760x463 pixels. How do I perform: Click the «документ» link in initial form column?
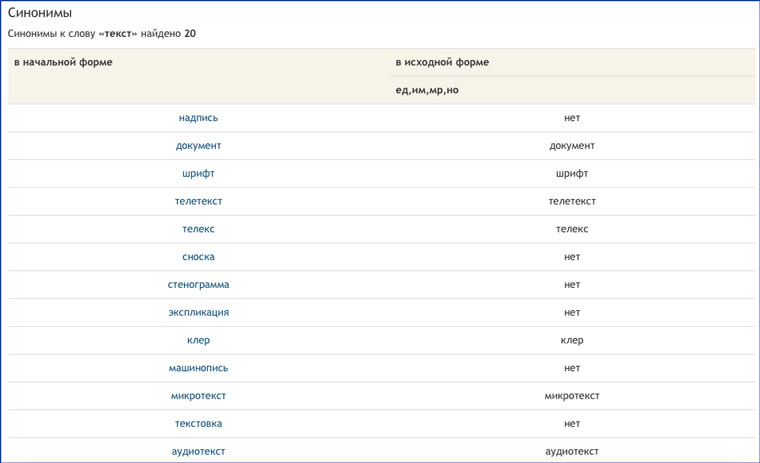click(198, 146)
